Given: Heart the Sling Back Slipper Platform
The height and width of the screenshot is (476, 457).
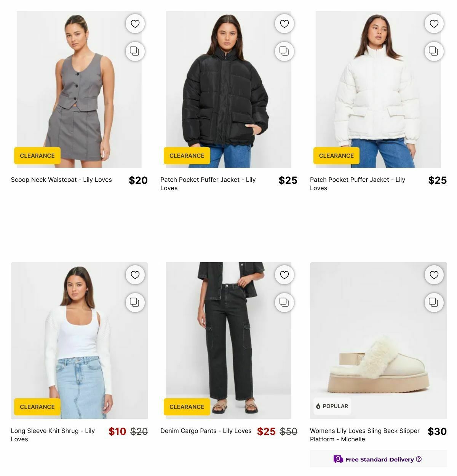Looking at the screenshot, I should [x=434, y=275].
